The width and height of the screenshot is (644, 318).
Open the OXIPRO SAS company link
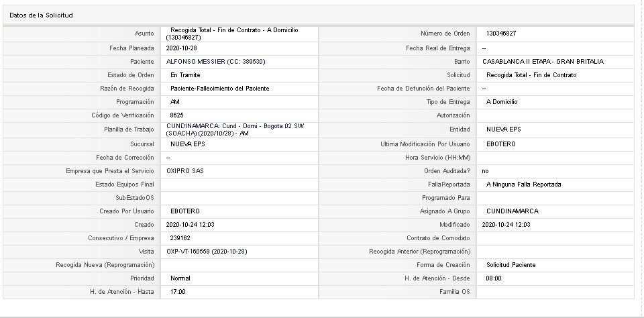tap(185, 171)
